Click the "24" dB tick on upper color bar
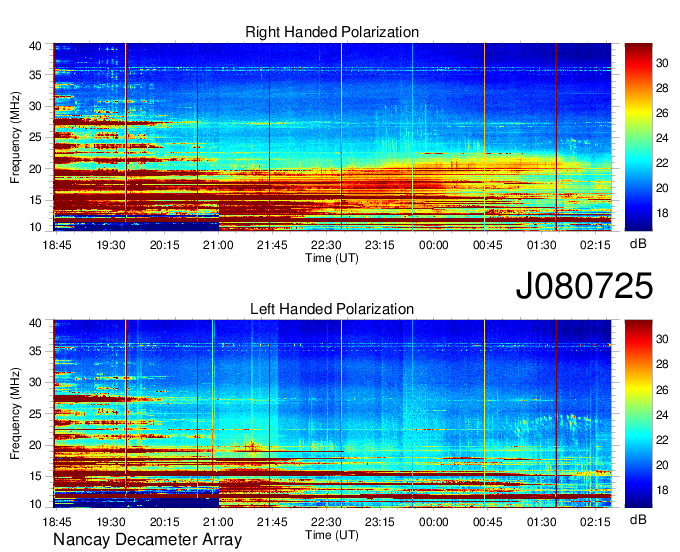 (662, 138)
